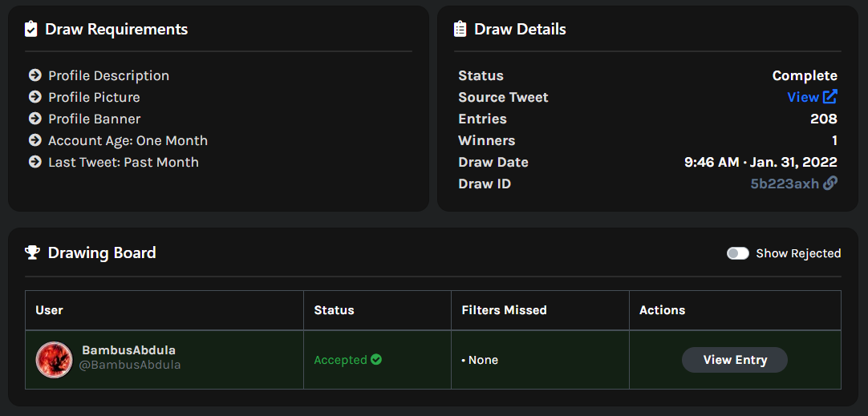The width and height of the screenshot is (868, 416).
Task: Copy the Draw ID 5b223axh link
Action: point(785,184)
